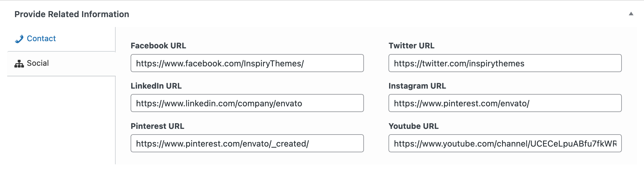Click the phone icon beside Contact

click(x=19, y=39)
